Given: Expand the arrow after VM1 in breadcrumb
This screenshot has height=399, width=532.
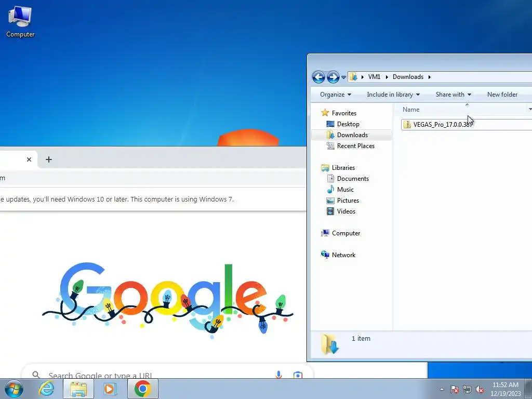Looking at the screenshot, I should 387,77.
